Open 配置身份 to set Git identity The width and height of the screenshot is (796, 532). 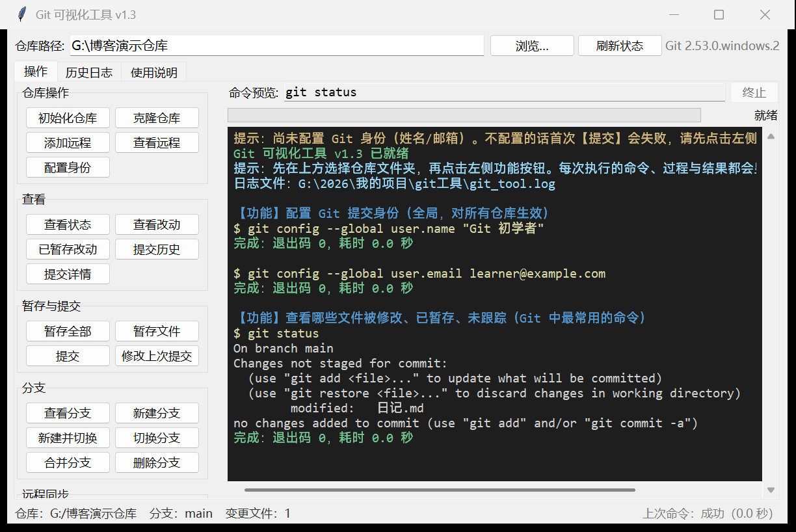point(68,167)
